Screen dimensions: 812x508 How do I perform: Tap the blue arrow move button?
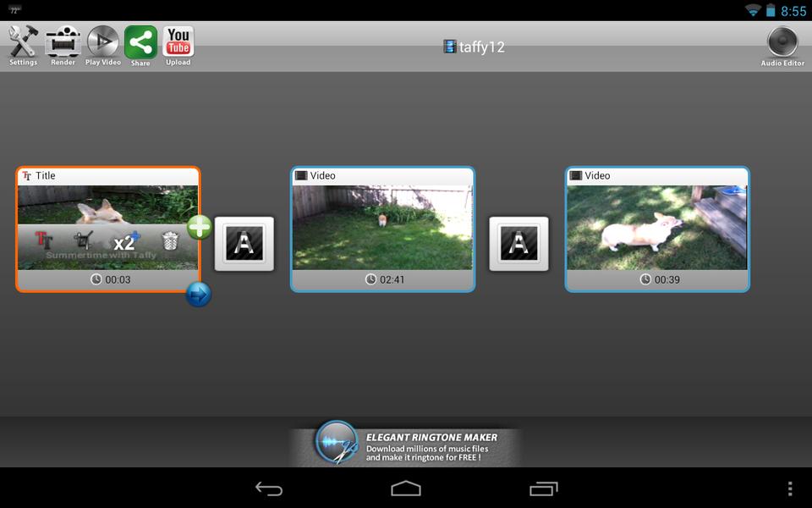tap(198, 295)
